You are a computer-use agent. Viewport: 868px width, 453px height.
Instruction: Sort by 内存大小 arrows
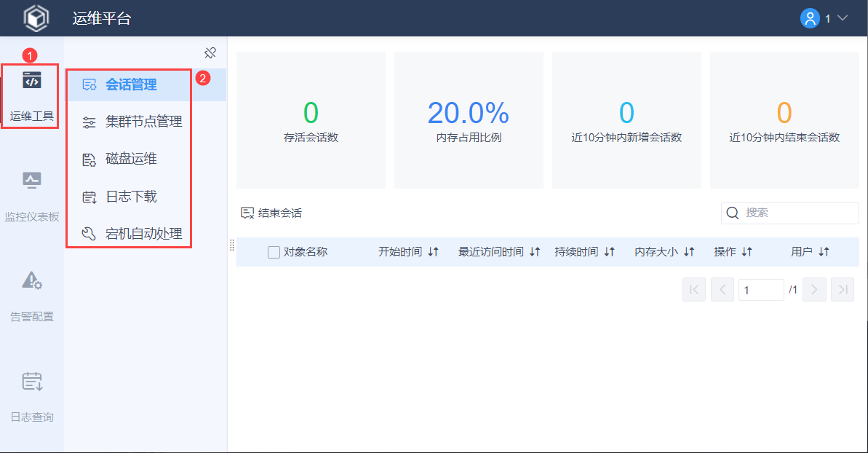tap(689, 252)
